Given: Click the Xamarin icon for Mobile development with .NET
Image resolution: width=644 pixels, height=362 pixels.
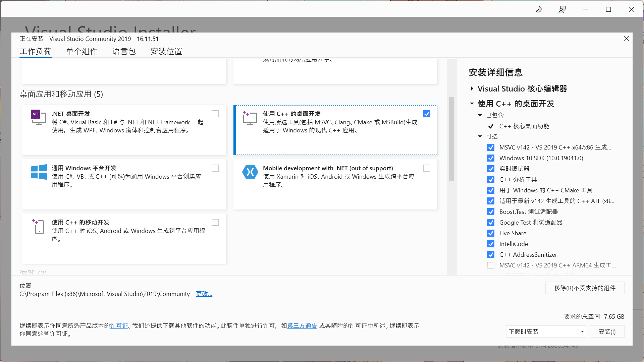Looking at the screenshot, I should pos(250,172).
